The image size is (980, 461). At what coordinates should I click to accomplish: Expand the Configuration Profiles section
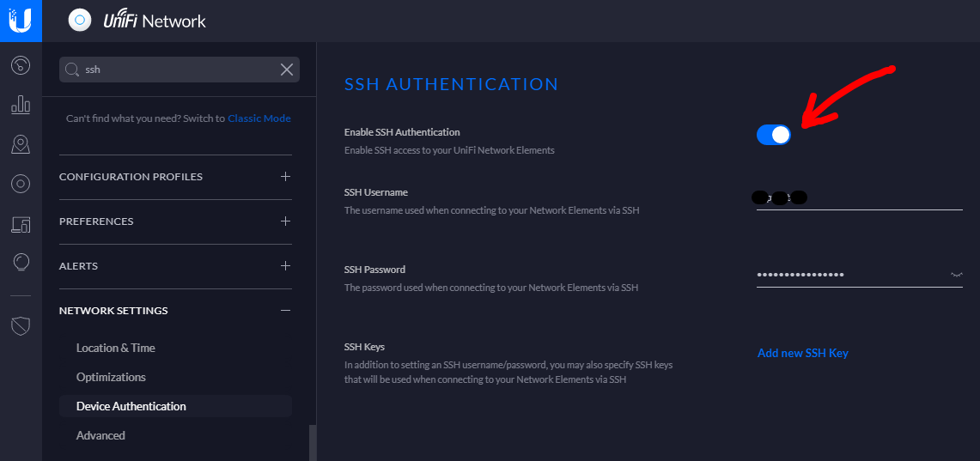coord(285,177)
